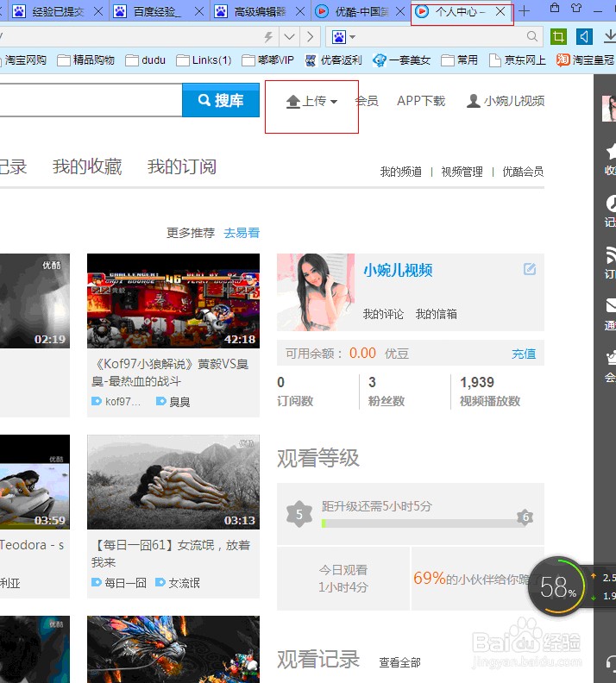The height and width of the screenshot is (683, 616).
Task: Click the 充值 recharge link
Action: click(x=524, y=354)
